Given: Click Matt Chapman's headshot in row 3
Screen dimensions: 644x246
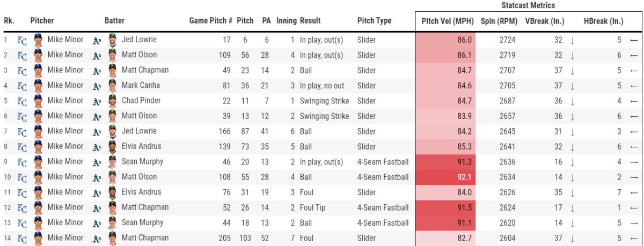Looking at the screenshot, I should [112, 69].
